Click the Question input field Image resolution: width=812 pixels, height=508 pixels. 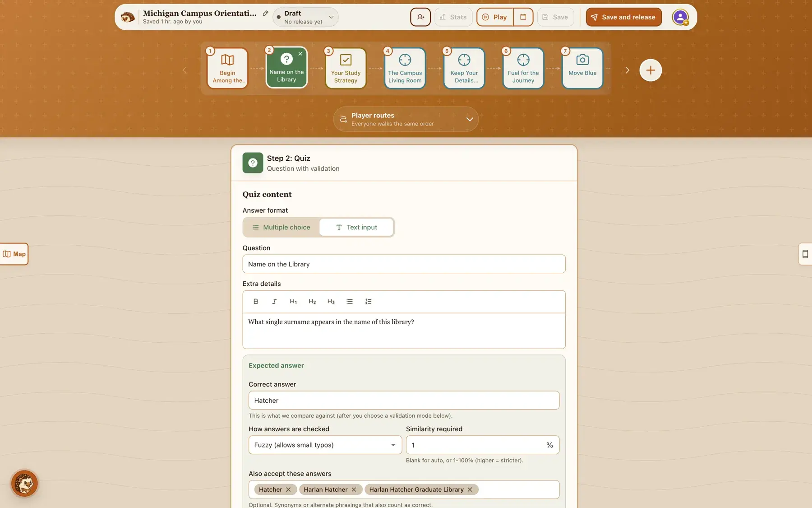(x=404, y=264)
